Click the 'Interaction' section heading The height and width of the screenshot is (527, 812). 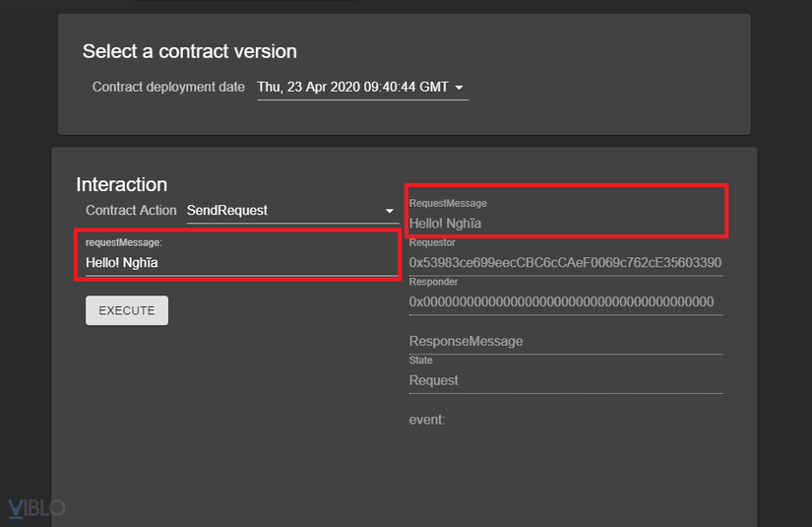(x=122, y=184)
